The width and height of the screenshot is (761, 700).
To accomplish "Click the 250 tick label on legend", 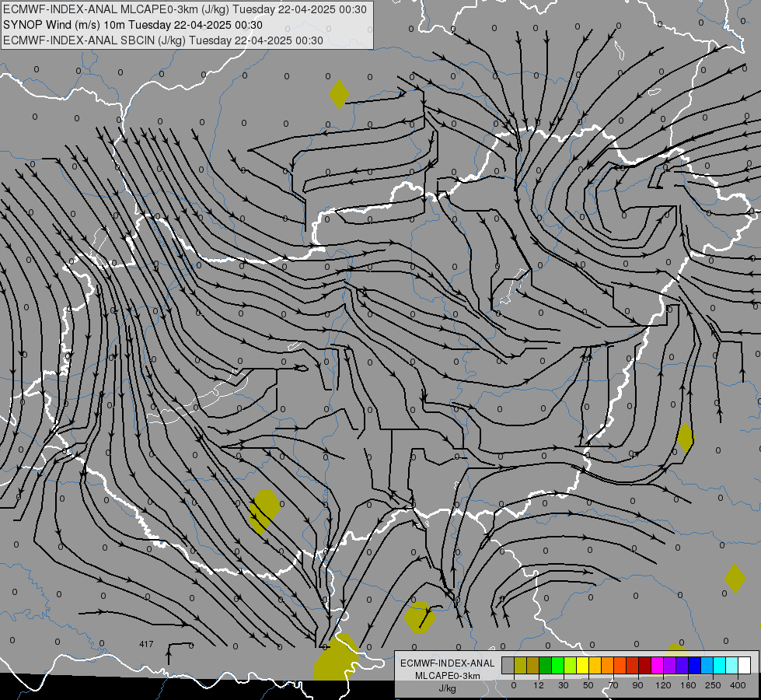I will pyautogui.click(x=713, y=685).
